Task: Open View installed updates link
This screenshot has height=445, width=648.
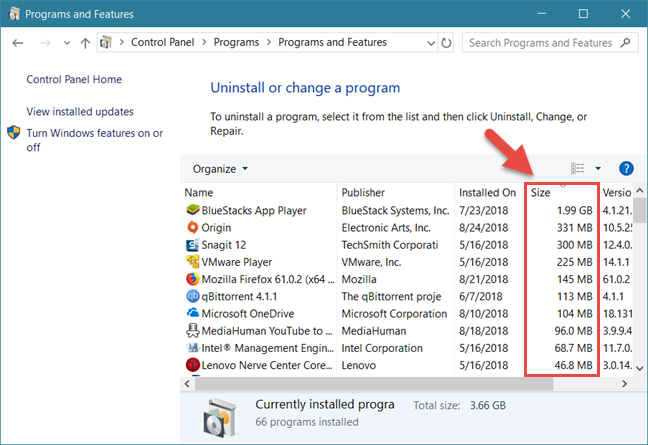Action: [x=80, y=112]
